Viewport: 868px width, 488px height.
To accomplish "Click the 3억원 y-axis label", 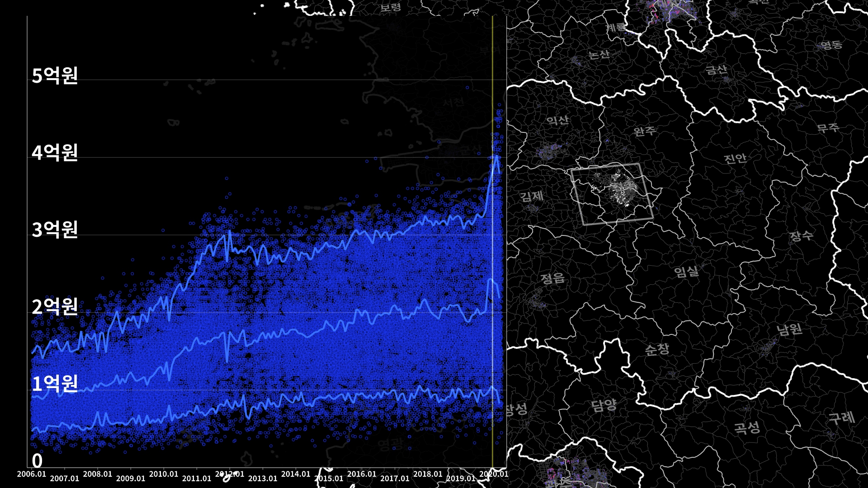I will (x=55, y=230).
